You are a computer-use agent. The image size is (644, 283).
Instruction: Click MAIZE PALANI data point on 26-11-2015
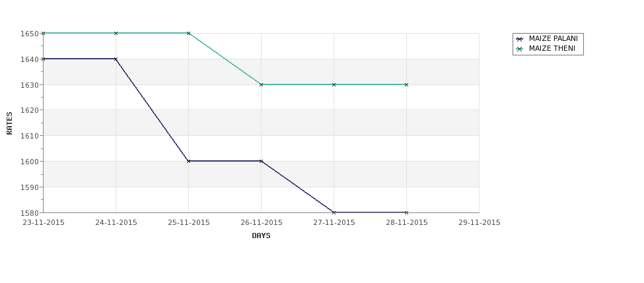[x=261, y=161]
